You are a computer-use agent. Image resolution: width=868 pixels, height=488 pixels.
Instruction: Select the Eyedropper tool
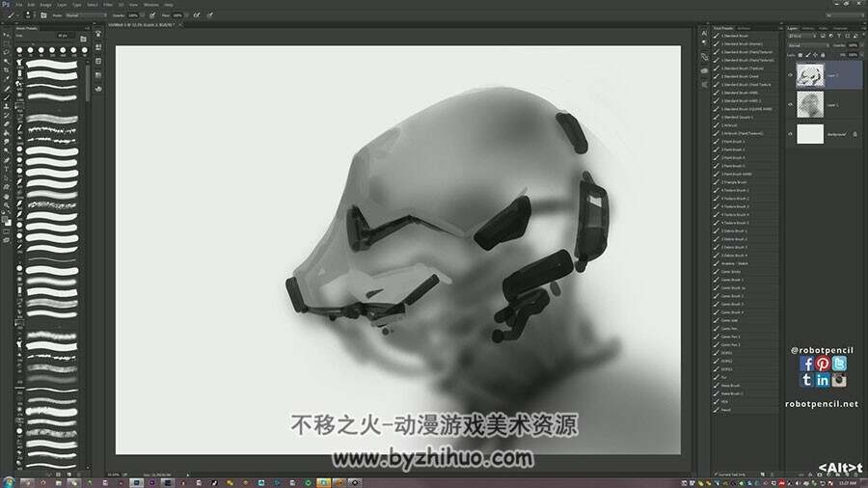(6, 79)
